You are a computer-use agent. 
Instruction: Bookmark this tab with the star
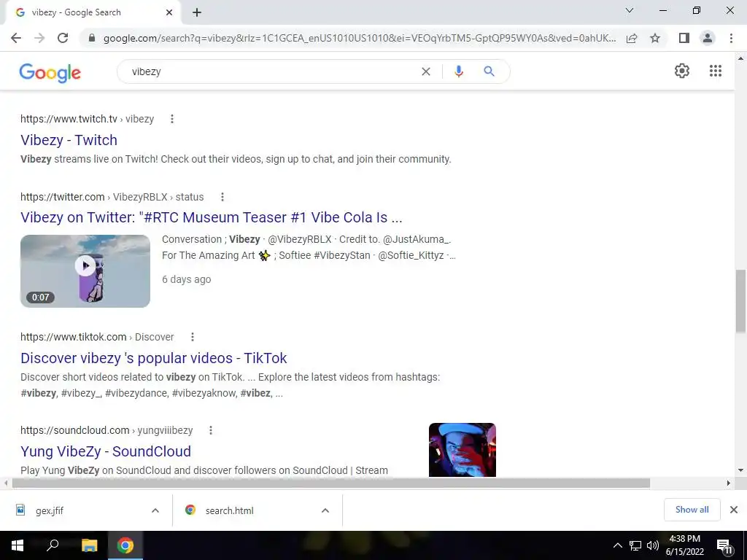tap(655, 38)
